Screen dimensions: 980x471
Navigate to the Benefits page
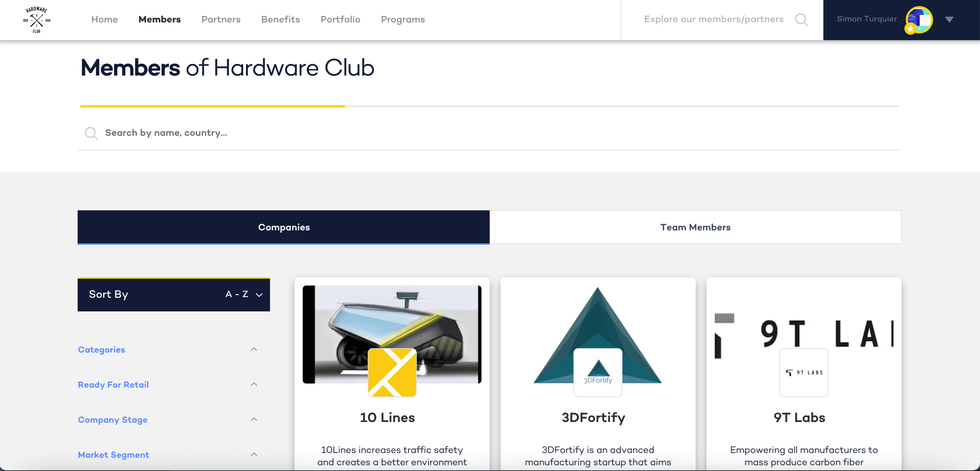(x=280, y=19)
